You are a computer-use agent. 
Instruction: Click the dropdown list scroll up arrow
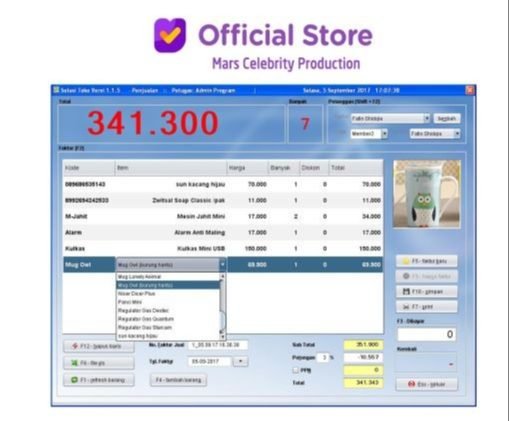pos(223,276)
